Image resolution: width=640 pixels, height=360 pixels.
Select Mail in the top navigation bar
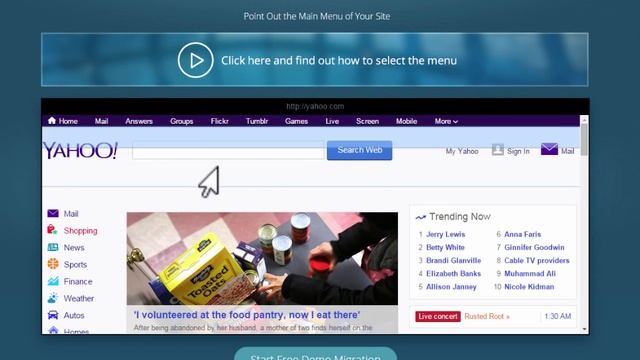point(101,121)
